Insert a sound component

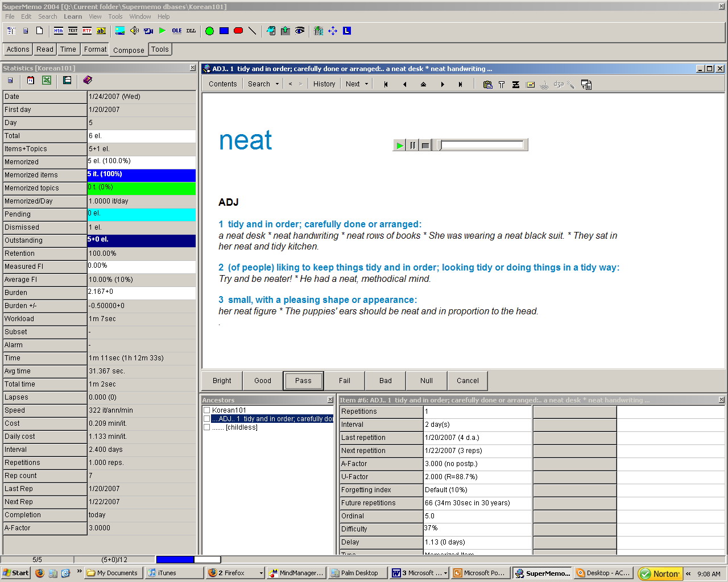pyautogui.click(x=134, y=31)
